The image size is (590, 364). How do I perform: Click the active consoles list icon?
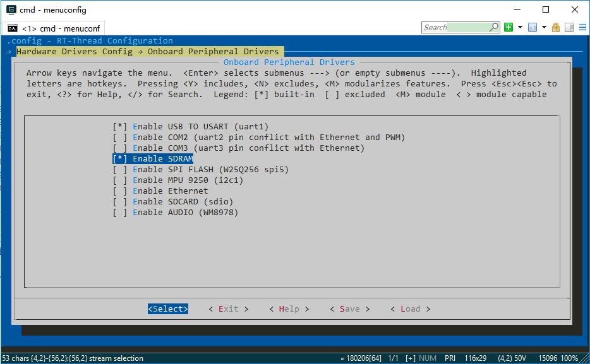(533, 27)
